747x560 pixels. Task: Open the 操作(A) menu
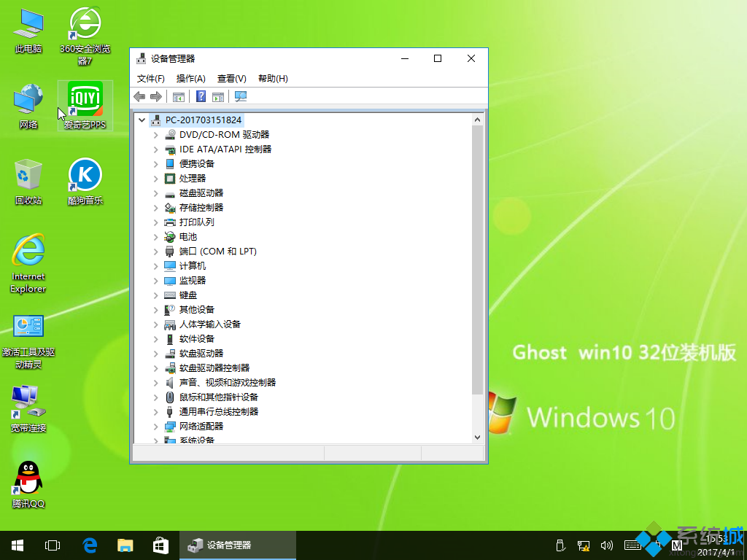point(190,79)
